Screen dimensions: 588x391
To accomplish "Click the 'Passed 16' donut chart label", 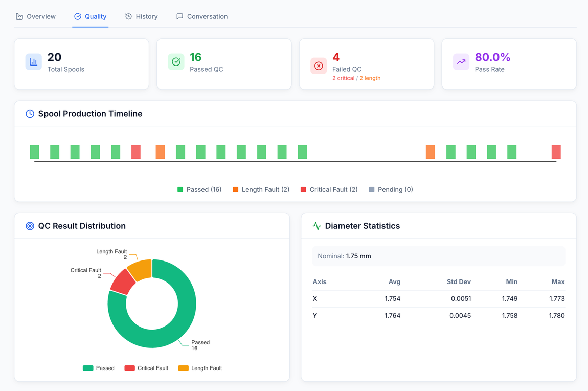I will pos(200,345).
